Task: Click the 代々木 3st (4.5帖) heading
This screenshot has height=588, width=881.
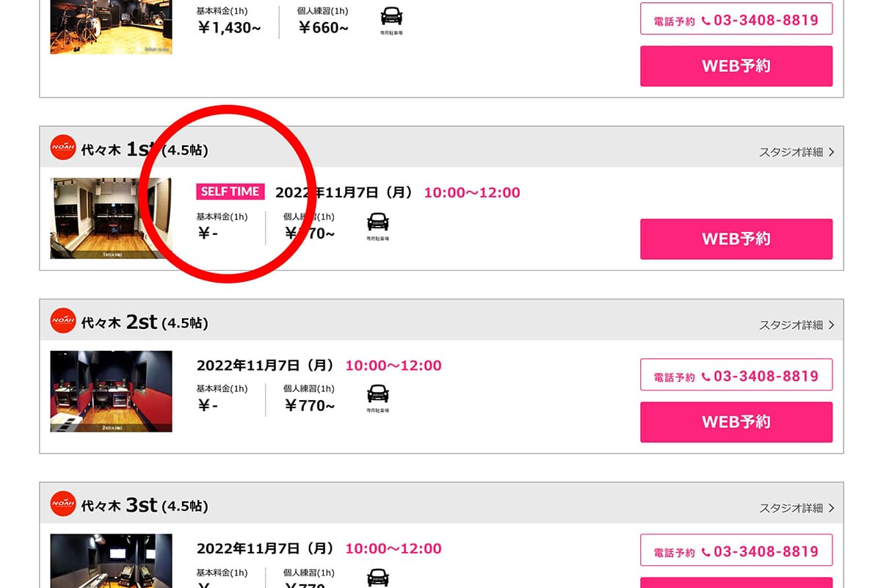Action: pos(145,505)
